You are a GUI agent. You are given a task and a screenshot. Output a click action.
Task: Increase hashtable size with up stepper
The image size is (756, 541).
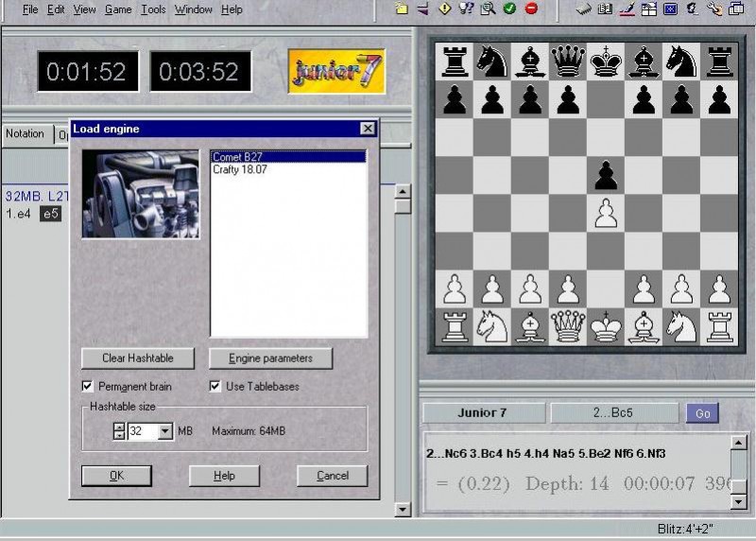[119, 427]
